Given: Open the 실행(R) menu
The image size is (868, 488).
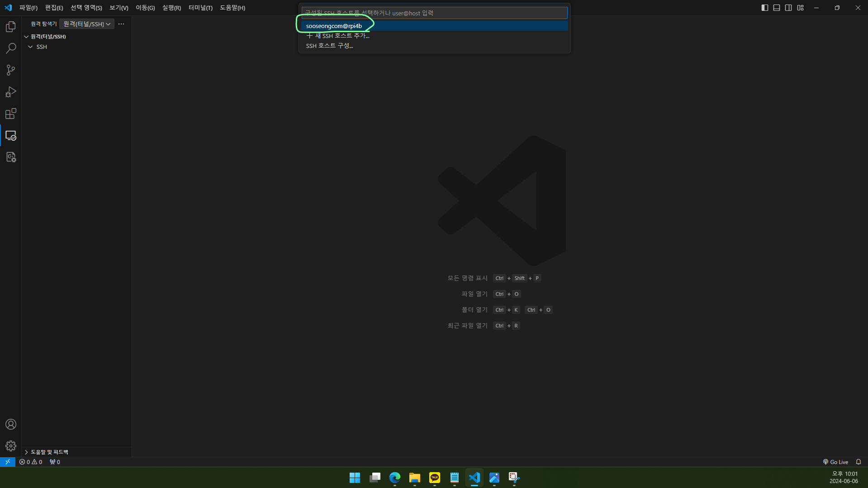Looking at the screenshot, I should point(171,8).
